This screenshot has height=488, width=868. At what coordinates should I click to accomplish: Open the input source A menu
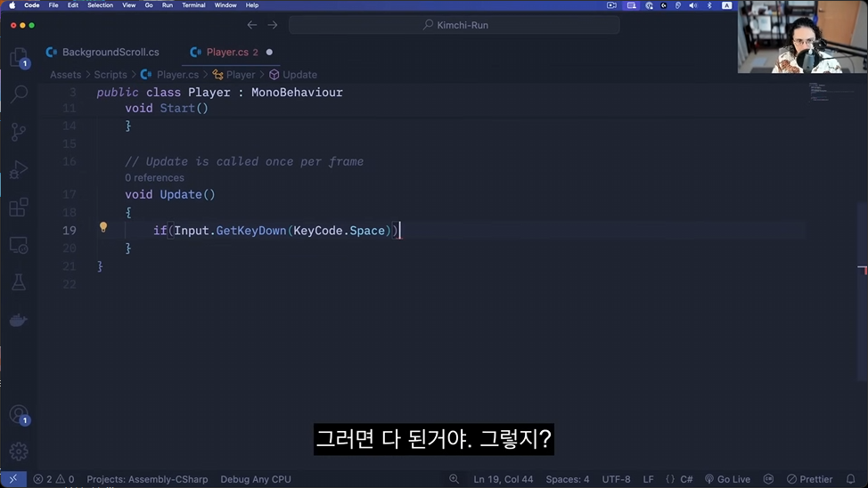pos(727,5)
